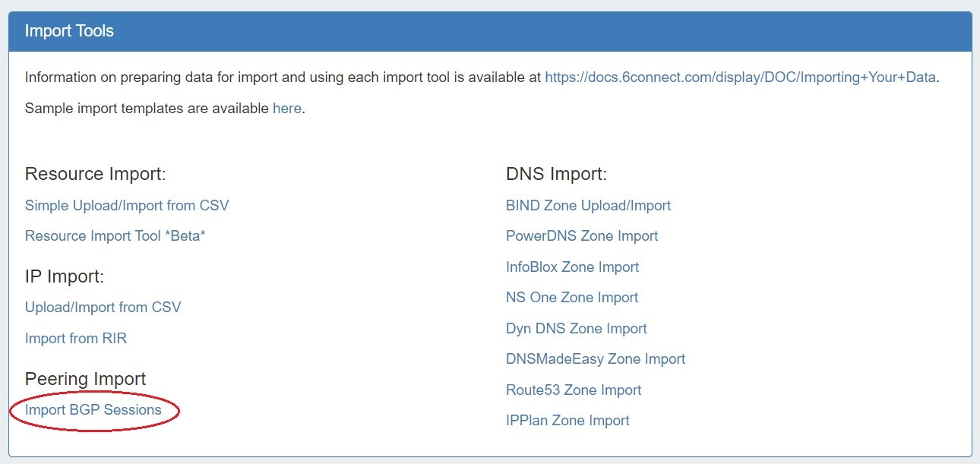Open DNSMadeEasy Zone Import
This screenshot has width=980, height=464.
(x=596, y=358)
